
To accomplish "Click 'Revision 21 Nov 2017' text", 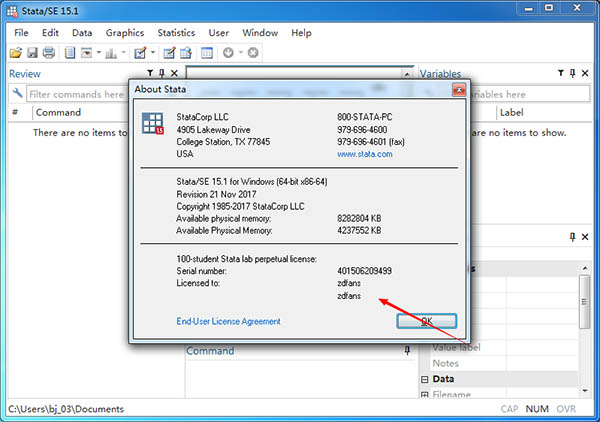I will click(x=216, y=194).
